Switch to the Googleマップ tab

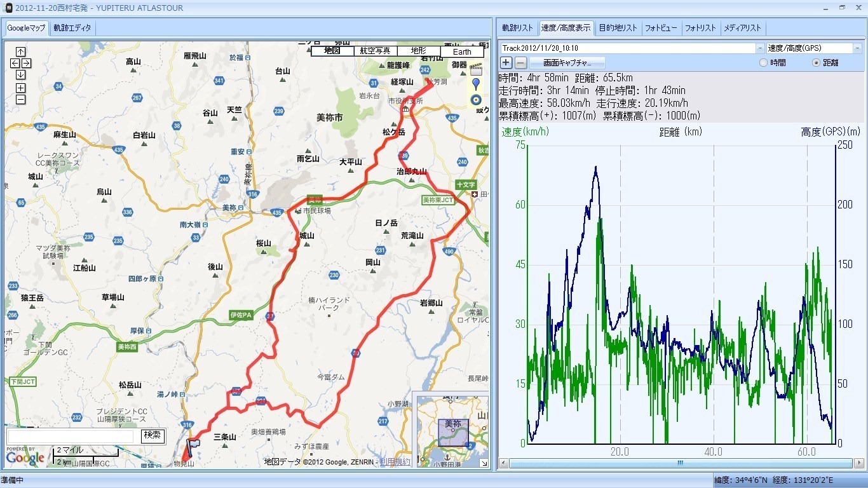click(x=26, y=28)
